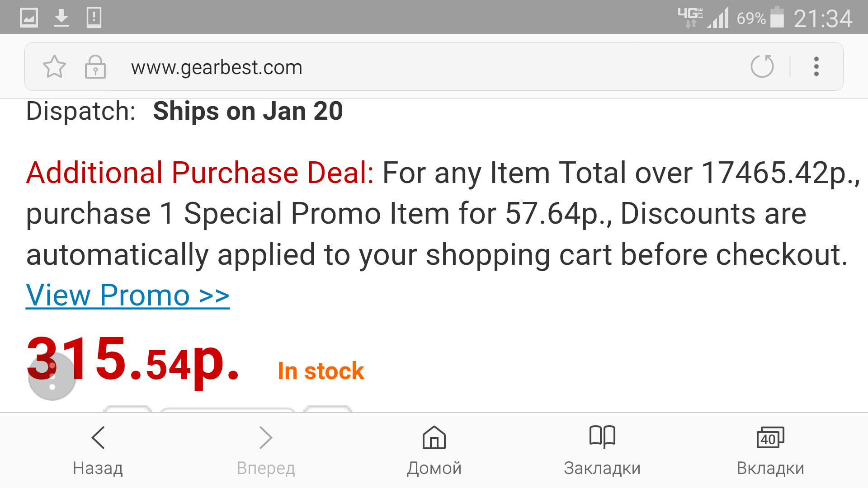Click the padlock security icon
Screen dimensions: 868x488
click(x=95, y=67)
